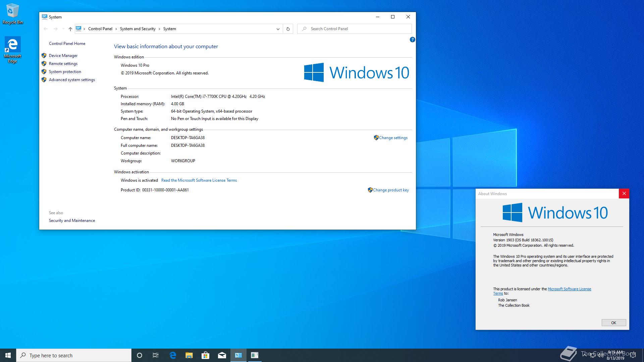Switch to System control panel taskbar button
The width and height of the screenshot is (644, 362).
(x=238, y=355)
